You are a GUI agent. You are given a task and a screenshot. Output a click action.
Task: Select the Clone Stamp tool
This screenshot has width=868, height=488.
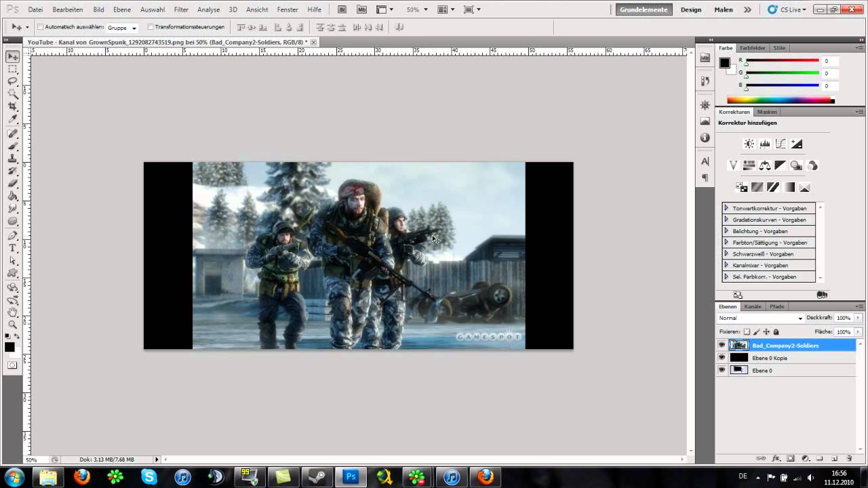12,158
